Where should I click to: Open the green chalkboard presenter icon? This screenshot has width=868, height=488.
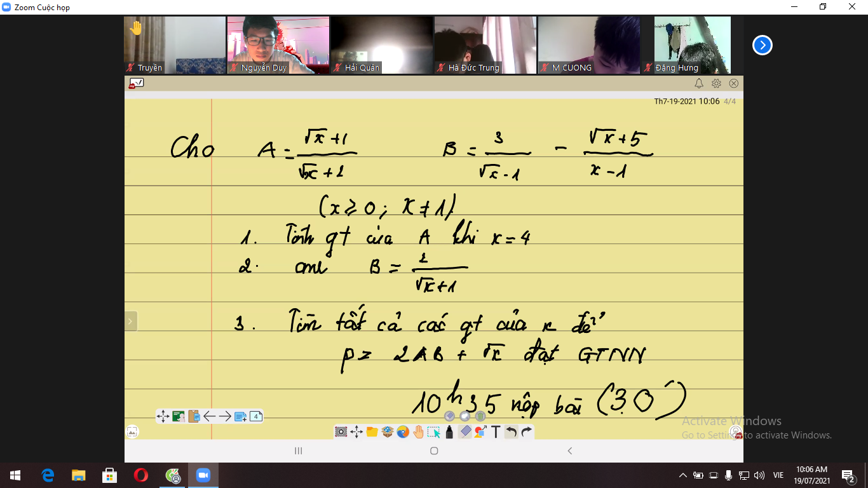point(179,417)
